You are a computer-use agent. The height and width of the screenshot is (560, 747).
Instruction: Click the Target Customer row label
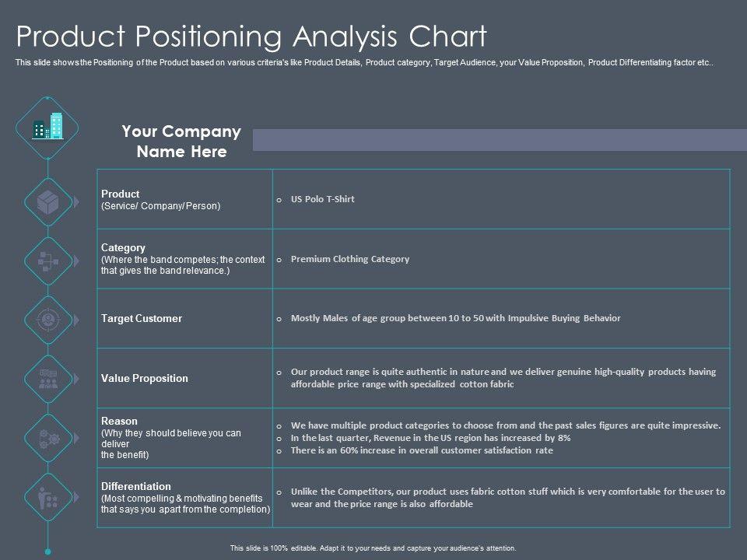click(142, 318)
